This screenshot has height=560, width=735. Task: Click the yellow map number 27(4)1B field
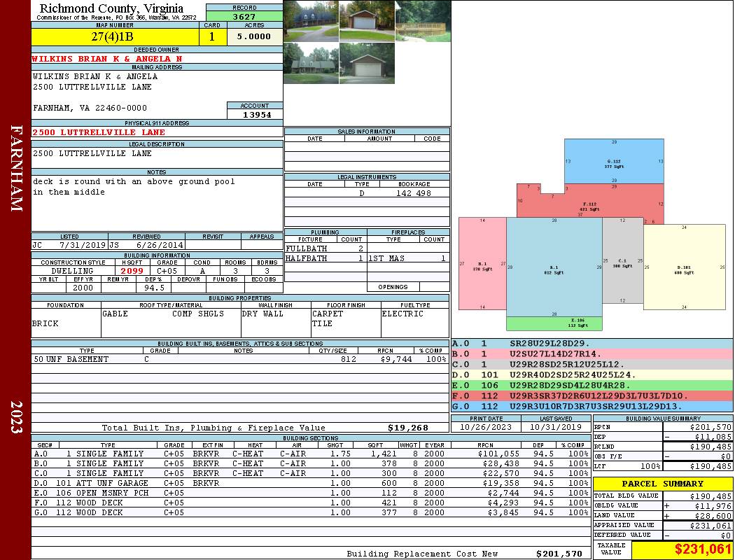[x=115, y=36]
